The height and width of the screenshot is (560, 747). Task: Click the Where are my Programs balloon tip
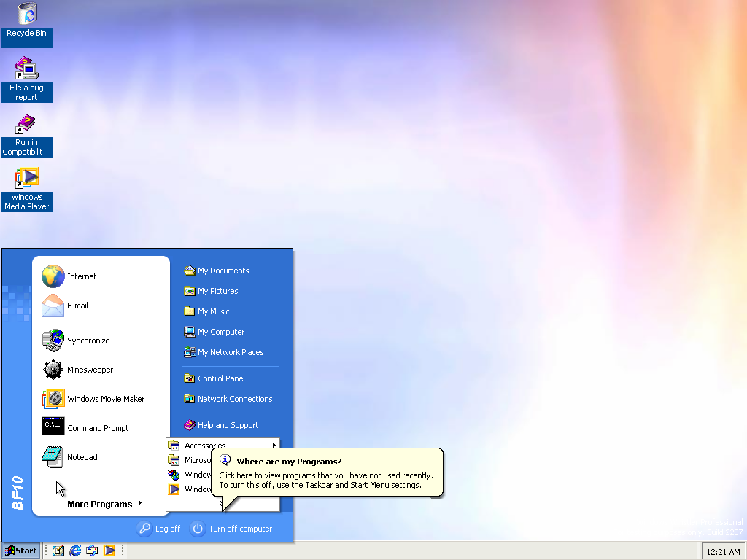327,472
